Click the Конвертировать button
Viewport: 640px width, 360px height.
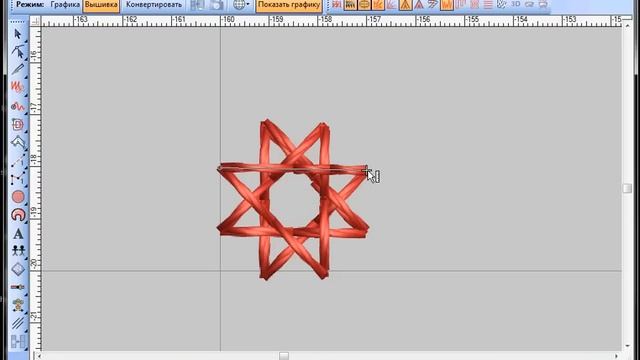pos(154,5)
